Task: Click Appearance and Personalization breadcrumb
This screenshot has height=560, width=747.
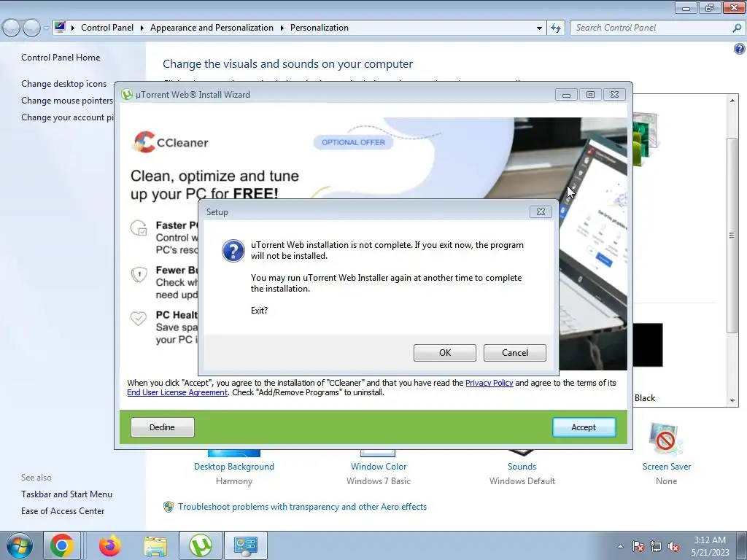Action: tap(212, 28)
